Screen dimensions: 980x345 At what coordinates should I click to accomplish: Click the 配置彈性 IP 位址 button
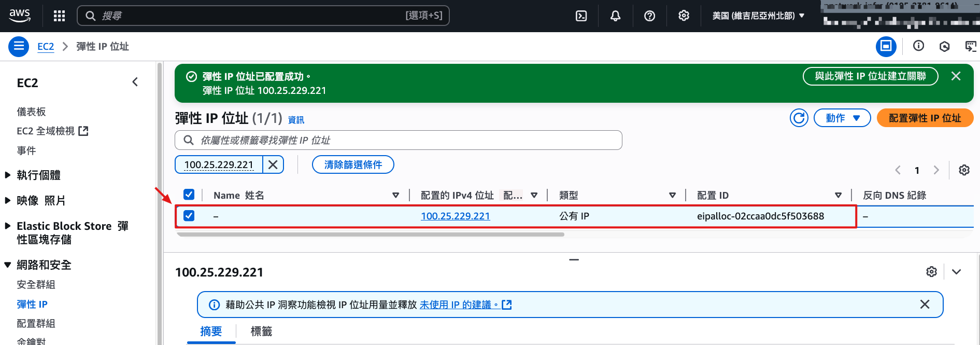(x=925, y=118)
